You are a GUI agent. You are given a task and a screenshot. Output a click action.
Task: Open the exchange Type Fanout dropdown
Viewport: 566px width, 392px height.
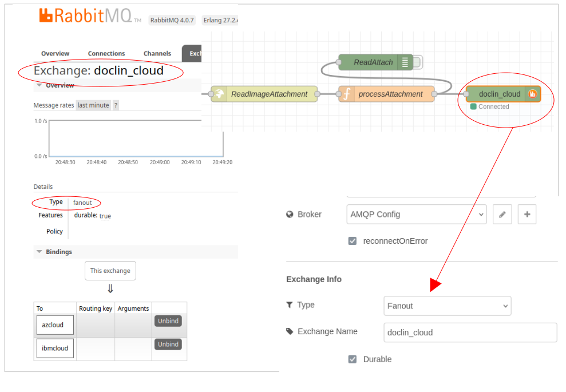tap(447, 306)
